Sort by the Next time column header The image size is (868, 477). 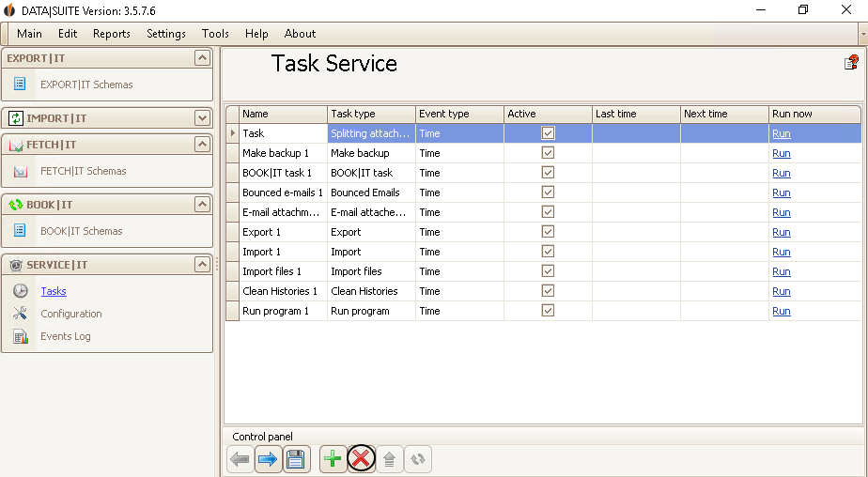coord(724,114)
